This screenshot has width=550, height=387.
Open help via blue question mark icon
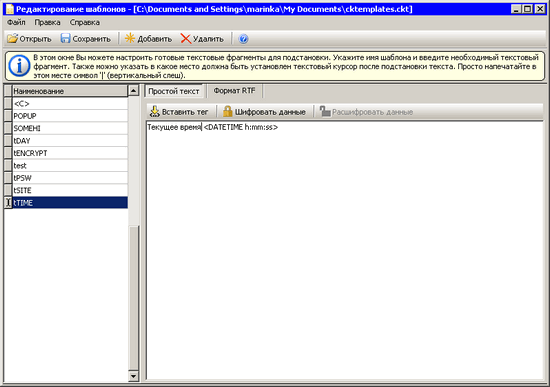click(x=243, y=39)
